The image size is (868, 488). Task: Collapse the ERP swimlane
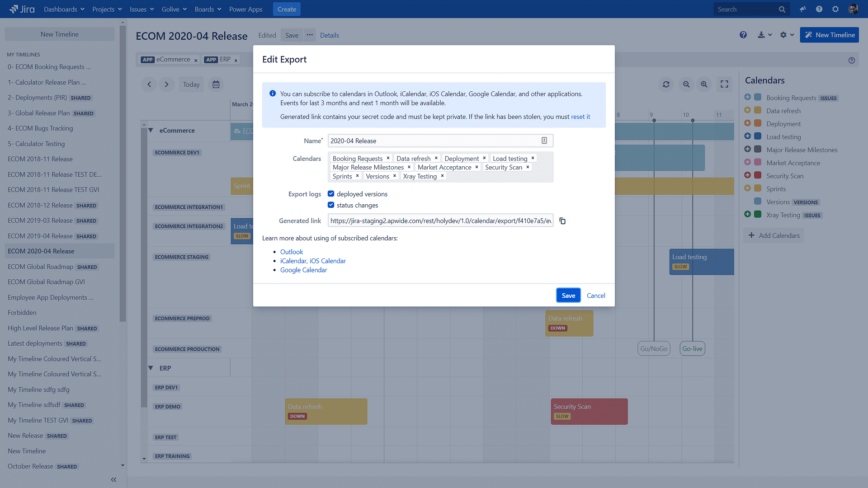pyautogui.click(x=151, y=368)
